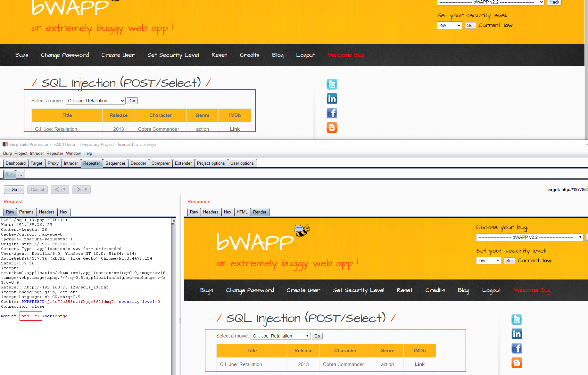588x375 pixels.
Task: Click the bee logo in the rendered response
Action: tap(302, 230)
